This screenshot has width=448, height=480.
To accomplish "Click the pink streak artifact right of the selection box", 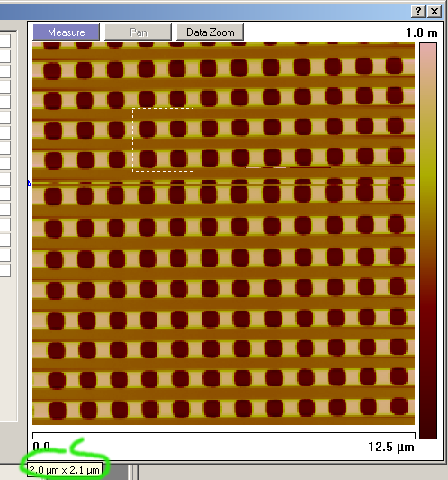I will tap(265, 168).
